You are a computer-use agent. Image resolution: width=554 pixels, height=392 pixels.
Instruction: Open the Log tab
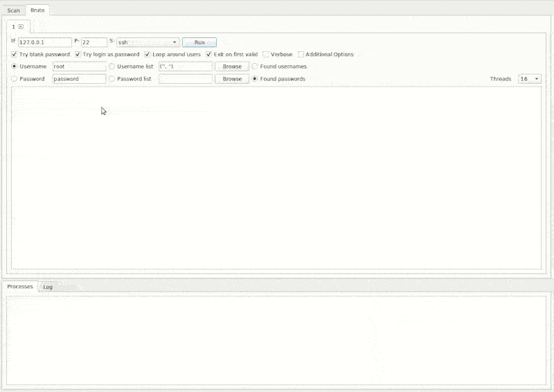pyautogui.click(x=48, y=287)
